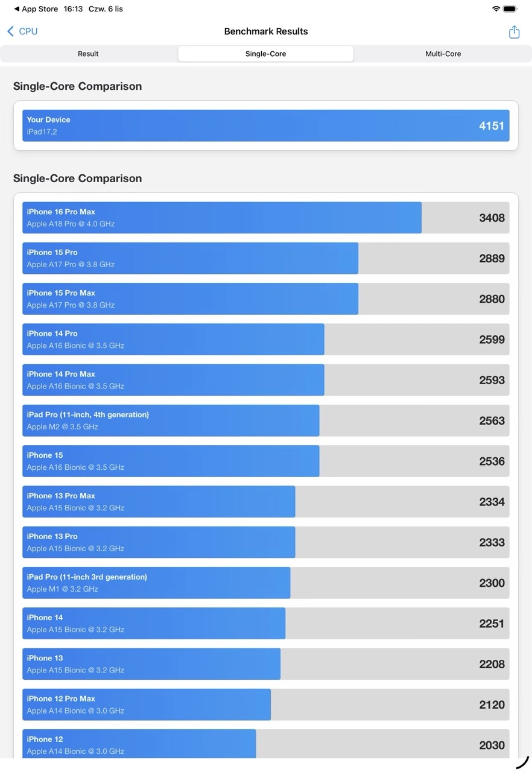This screenshot has width=532, height=772.
Task: Select the iPhone 14 Pro entry
Action: click(265, 339)
